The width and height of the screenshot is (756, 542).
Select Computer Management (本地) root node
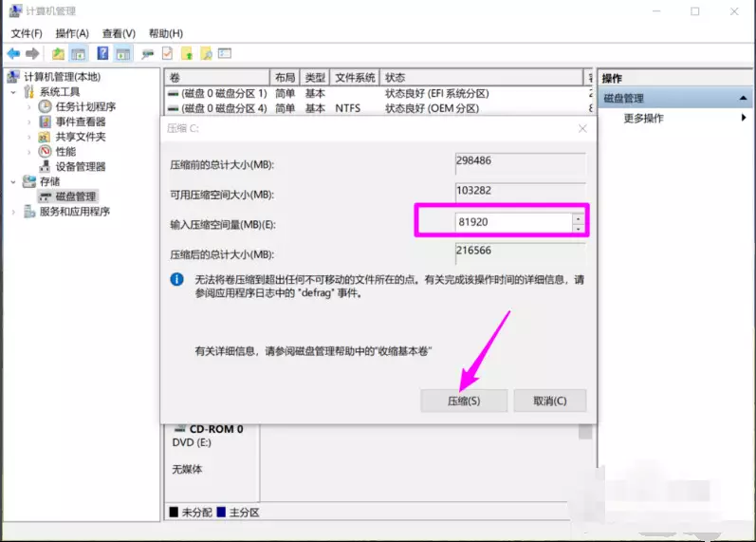click(63, 77)
